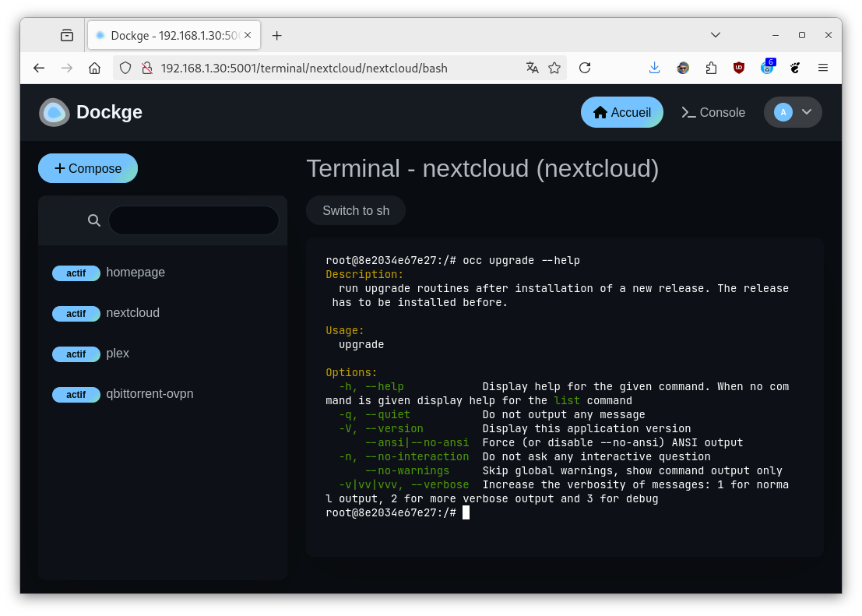The image size is (862, 616).
Task: Click the '--no-warnings' option text
Action: click(x=407, y=471)
